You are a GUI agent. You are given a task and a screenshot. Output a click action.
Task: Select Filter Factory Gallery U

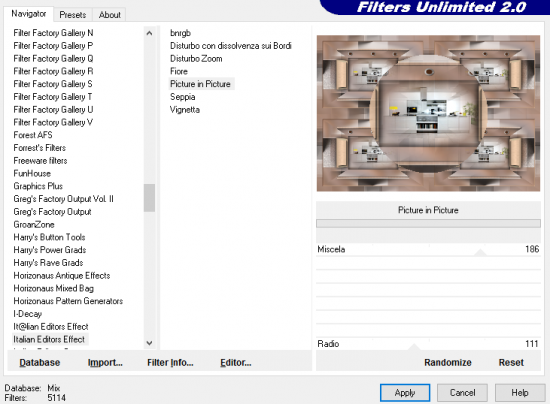pos(53,109)
